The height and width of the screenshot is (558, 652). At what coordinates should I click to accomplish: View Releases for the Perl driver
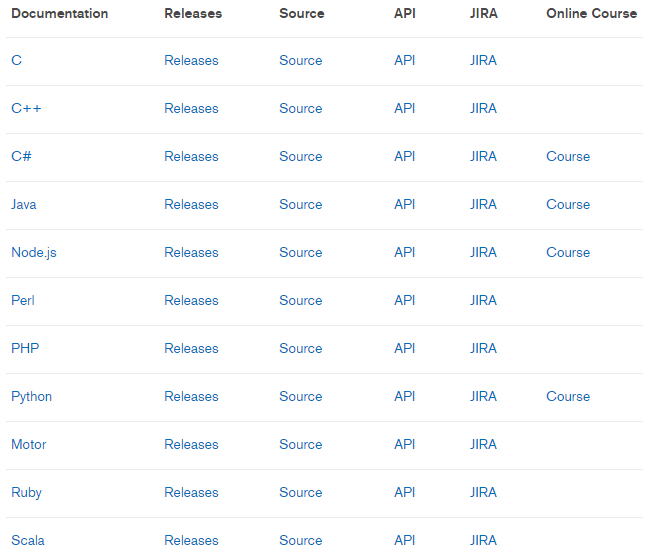click(191, 301)
